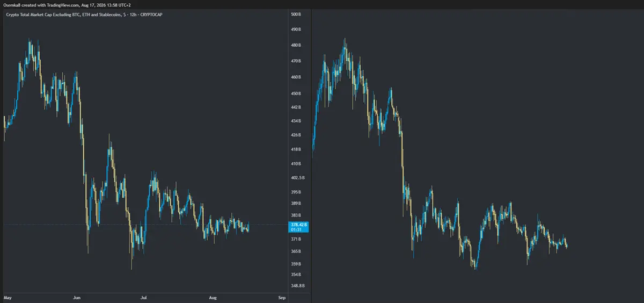The width and height of the screenshot is (644, 303).
Task: Click the 389 B price scale label
Action: coord(296,204)
